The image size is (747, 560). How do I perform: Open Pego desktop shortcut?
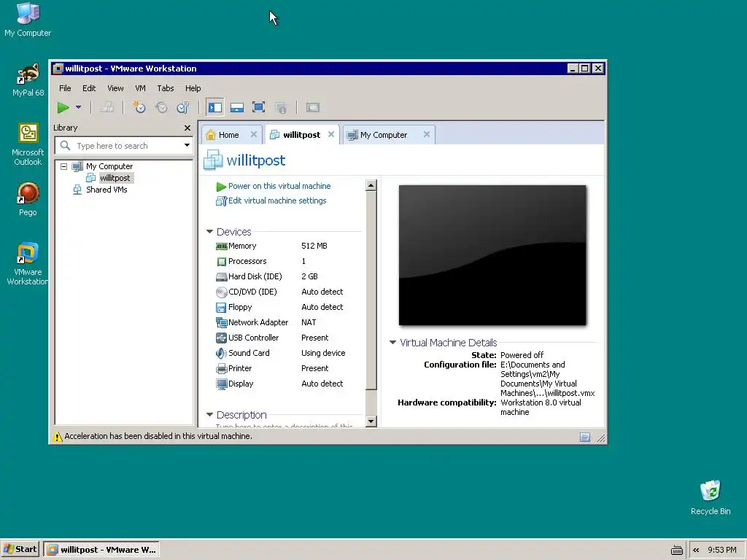pos(28,199)
